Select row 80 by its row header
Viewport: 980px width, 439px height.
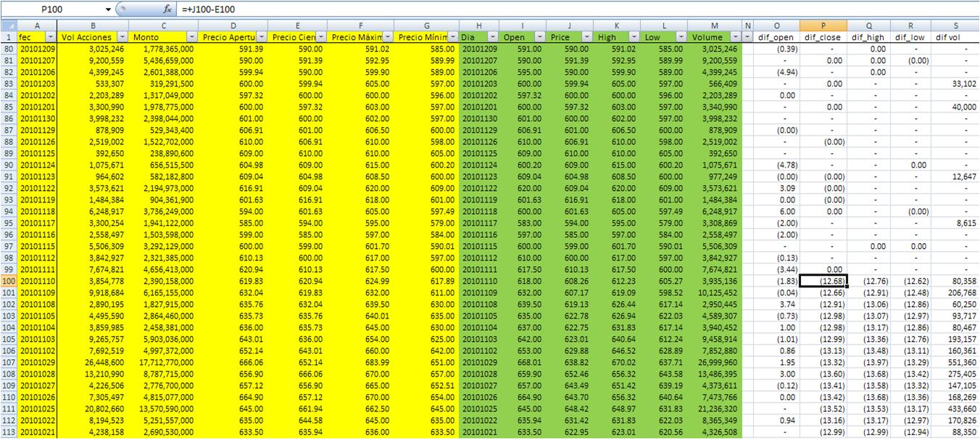pos(9,49)
